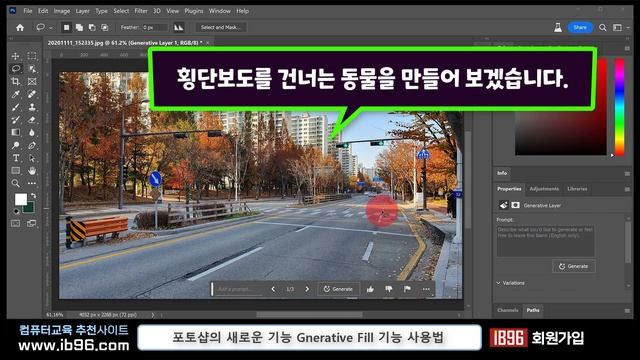This screenshot has height=360, width=640.
Task: Click the layer mask thumbnail in Properties
Action: coord(516,205)
